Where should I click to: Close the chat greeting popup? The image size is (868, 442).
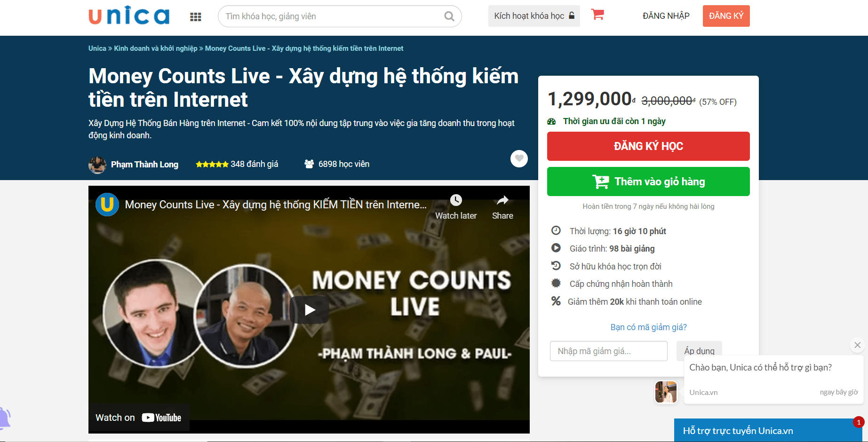point(857,345)
